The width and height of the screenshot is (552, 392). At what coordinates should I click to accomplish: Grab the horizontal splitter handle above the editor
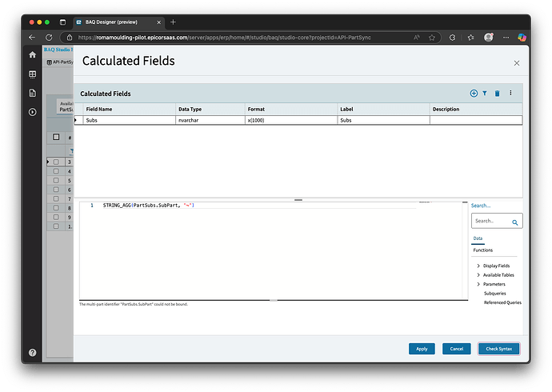(298, 200)
